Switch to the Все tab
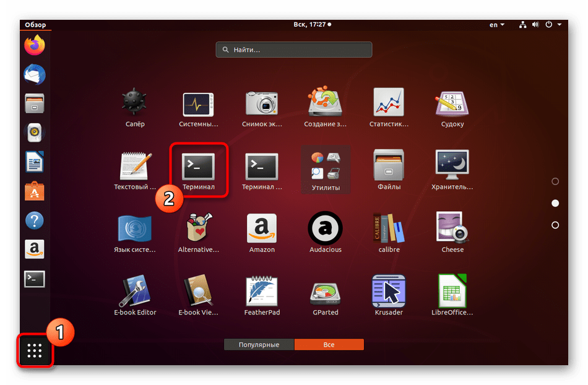Screen dimensions: 588x385 pos(329,345)
